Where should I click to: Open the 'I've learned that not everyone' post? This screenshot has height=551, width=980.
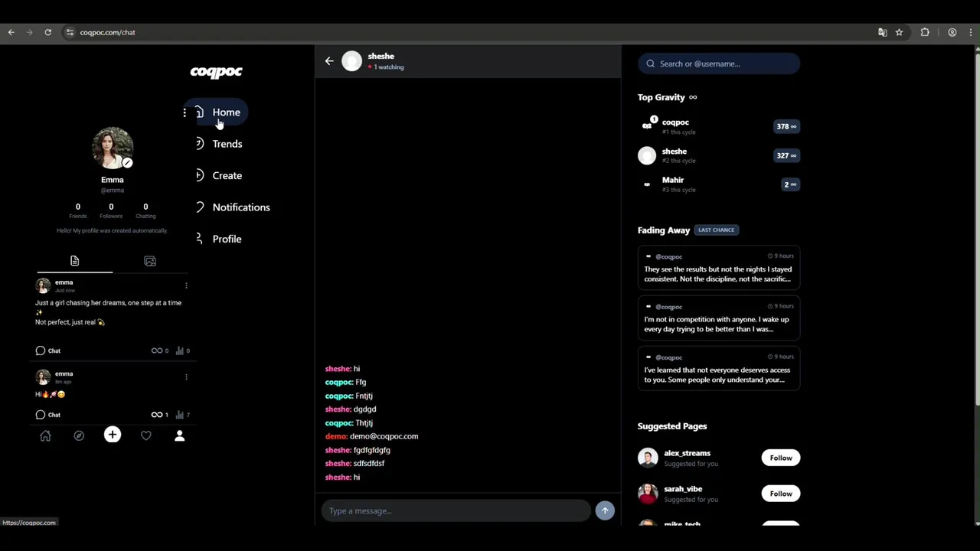click(719, 370)
